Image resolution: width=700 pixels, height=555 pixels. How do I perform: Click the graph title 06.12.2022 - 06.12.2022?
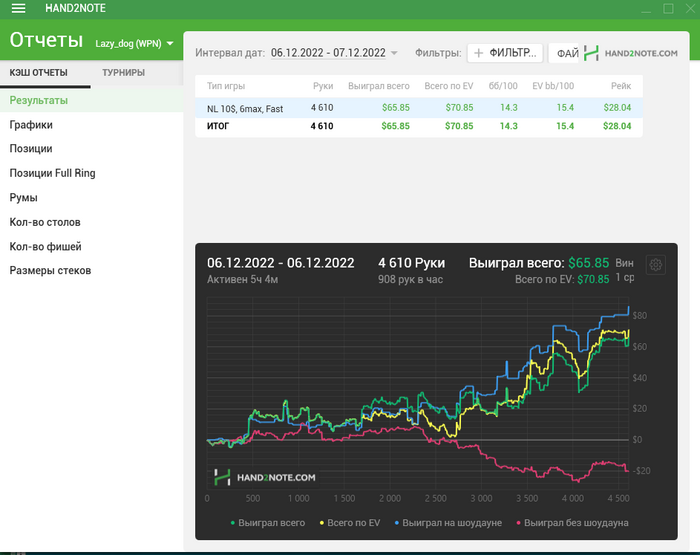click(280, 263)
